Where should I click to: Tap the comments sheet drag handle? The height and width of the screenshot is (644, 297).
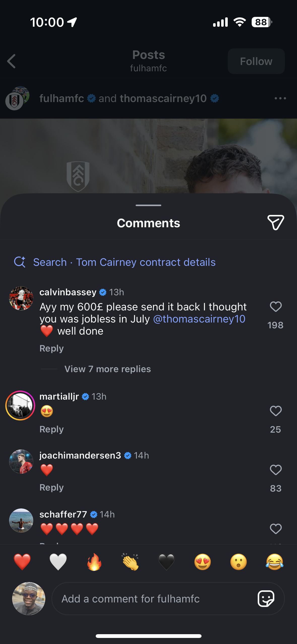click(148, 205)
